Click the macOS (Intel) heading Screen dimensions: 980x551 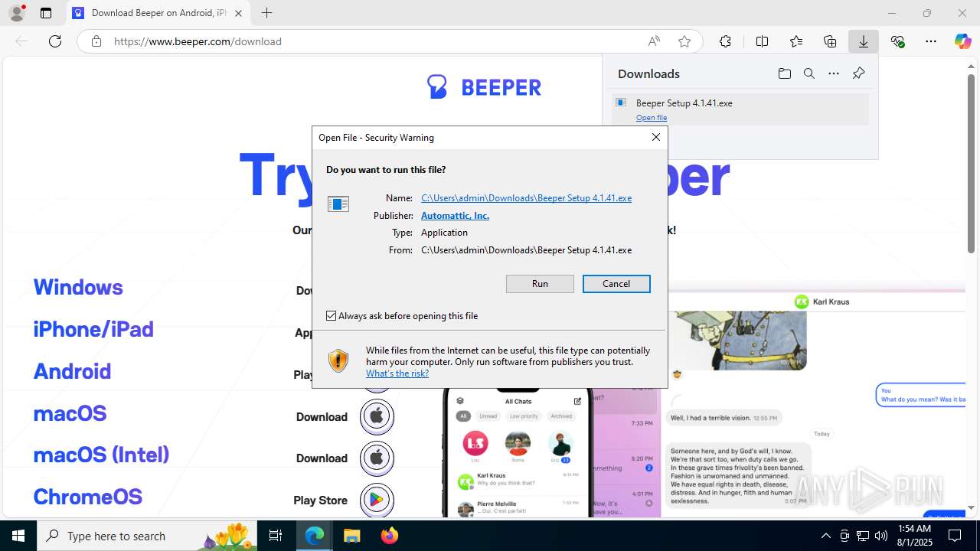coord(101,455)
